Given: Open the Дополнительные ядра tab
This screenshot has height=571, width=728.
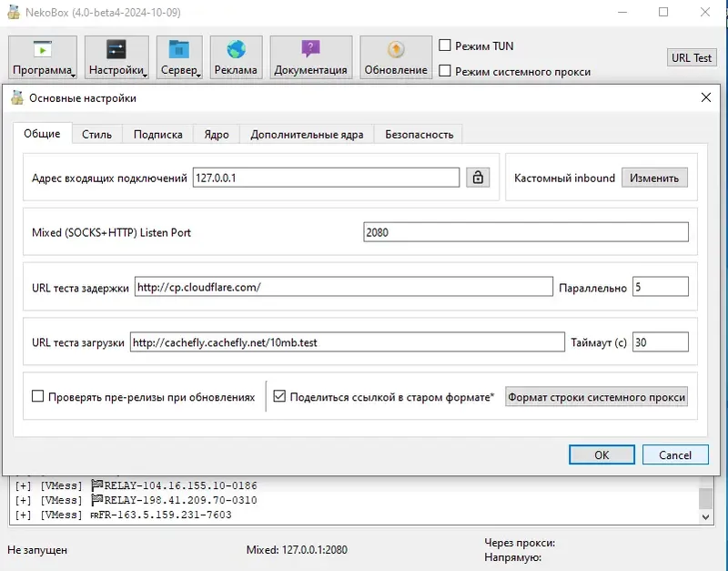Looking at the screenshot, I should (307, 134).
